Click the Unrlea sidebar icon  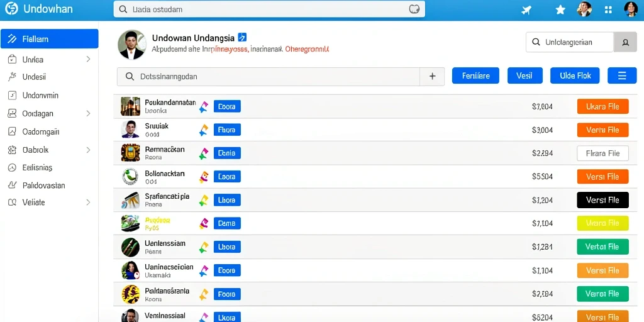(x=12, y=59)
